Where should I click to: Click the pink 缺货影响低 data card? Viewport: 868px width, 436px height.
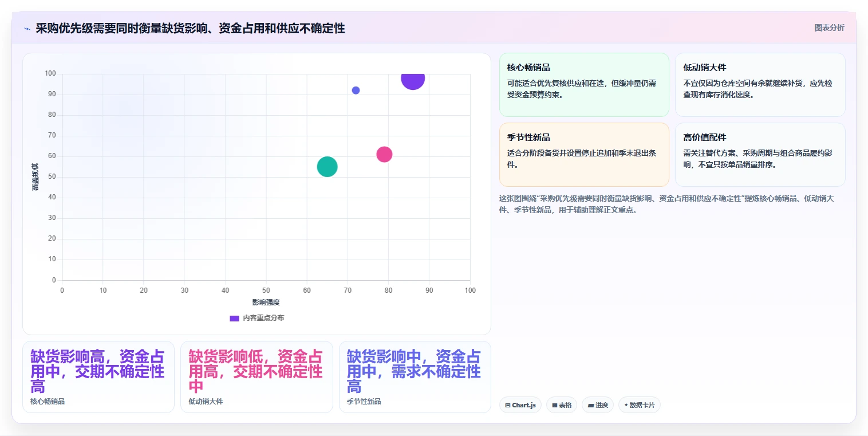257,377
